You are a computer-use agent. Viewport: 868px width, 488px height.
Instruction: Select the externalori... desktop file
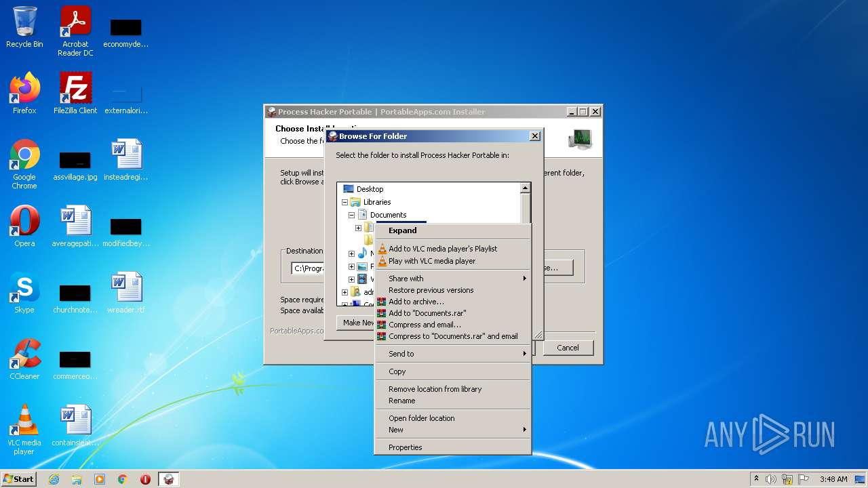(126, 100)
